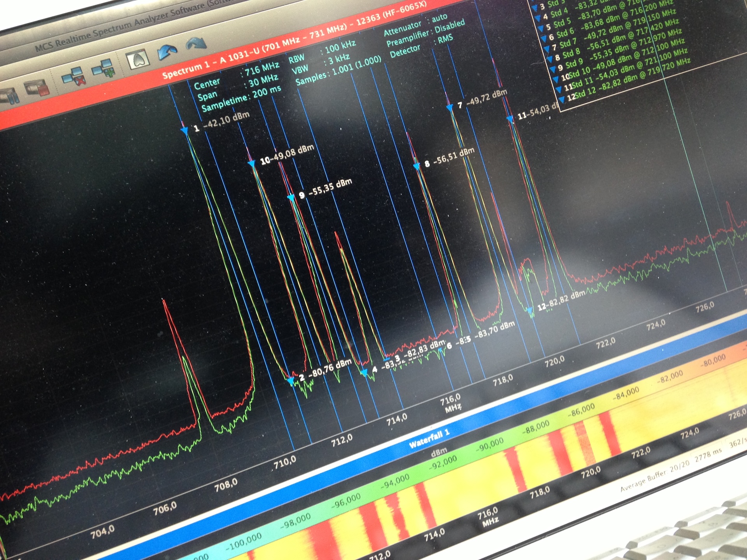This screenshot has height=560, width=747.
Task: Click blue triangle icon of Std 5 row
Action: 541,29
